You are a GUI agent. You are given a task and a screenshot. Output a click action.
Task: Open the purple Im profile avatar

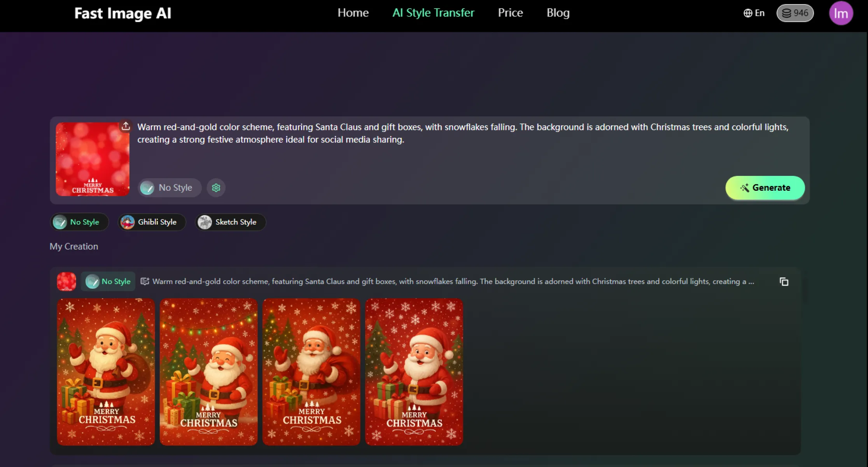[x=841, y=13]
